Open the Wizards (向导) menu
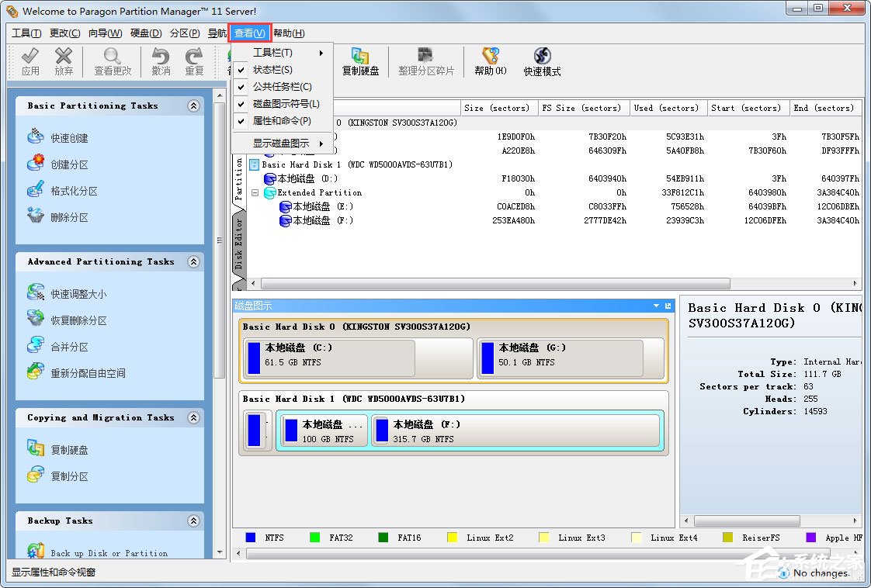The image size is (871, 588). click(x=105, y=33)
